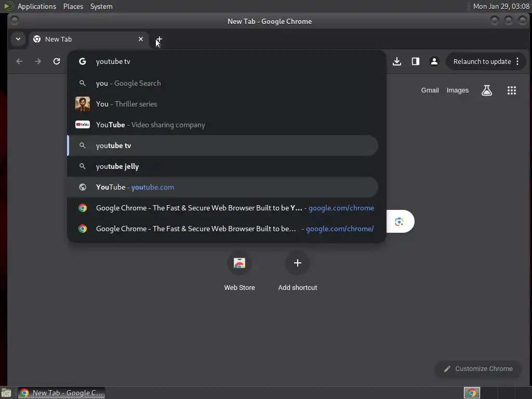Click the YouTube logo in suggestion
Viewport: 532px width, 399px height.
[83, 125]
